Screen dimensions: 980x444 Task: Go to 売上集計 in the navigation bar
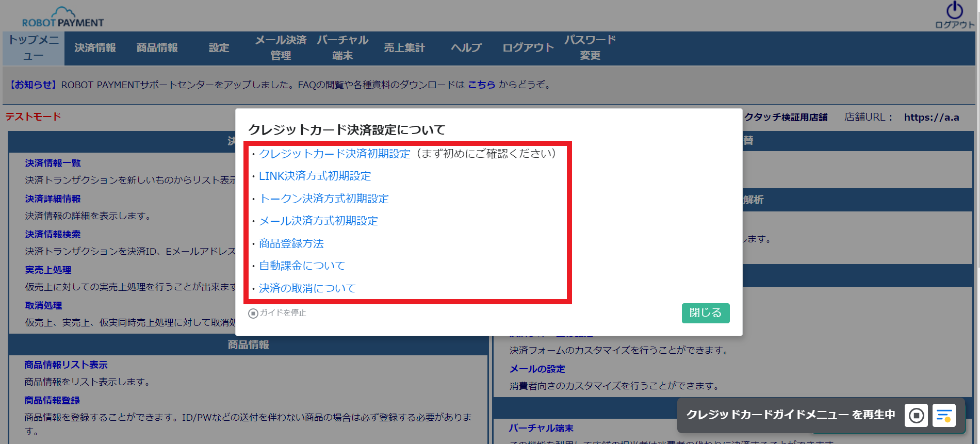pyautogui.click(x=404, y=48)
